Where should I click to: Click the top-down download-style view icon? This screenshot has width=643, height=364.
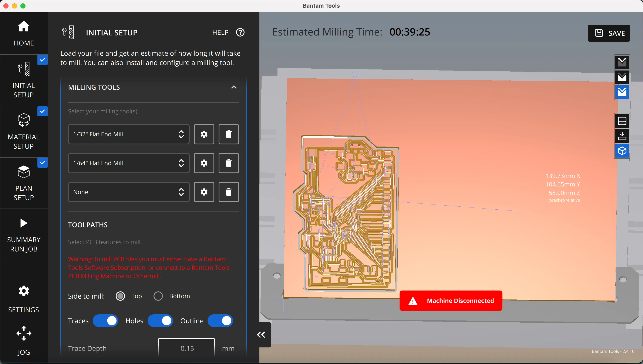pos(622,136)
